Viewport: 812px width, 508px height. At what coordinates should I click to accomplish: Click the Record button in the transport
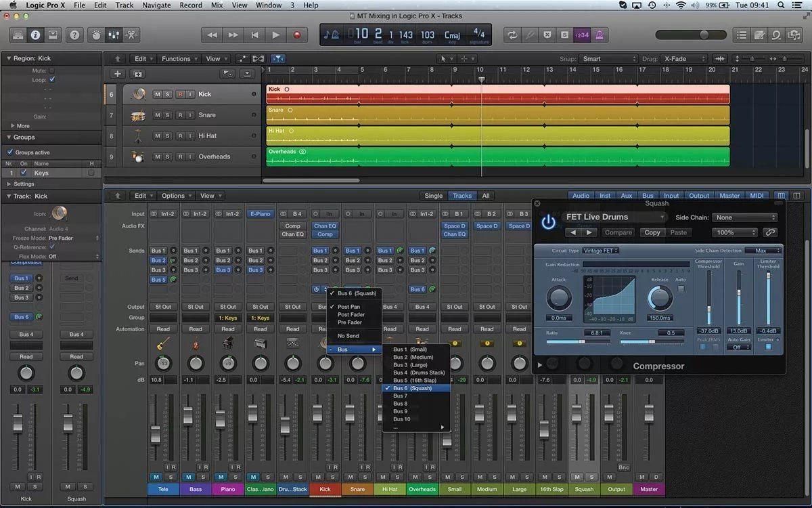pos(296,35)
